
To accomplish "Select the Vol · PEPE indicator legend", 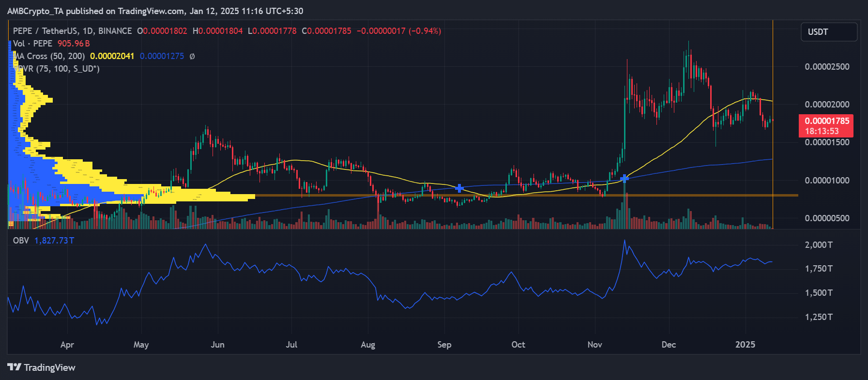I will click(33, 44).
